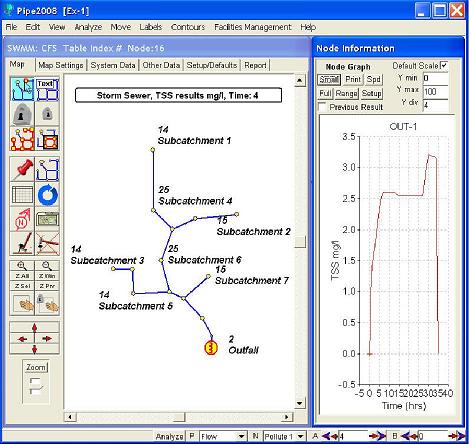Click the vertical map scrollbar thumb
This screenshot has width=469, height=444.
coord(300,242)
